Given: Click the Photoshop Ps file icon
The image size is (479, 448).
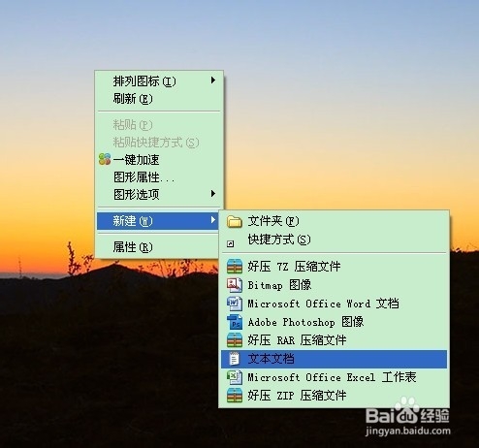Looking at the screenshot, I should pyautogui.click(x=235, y=322).
